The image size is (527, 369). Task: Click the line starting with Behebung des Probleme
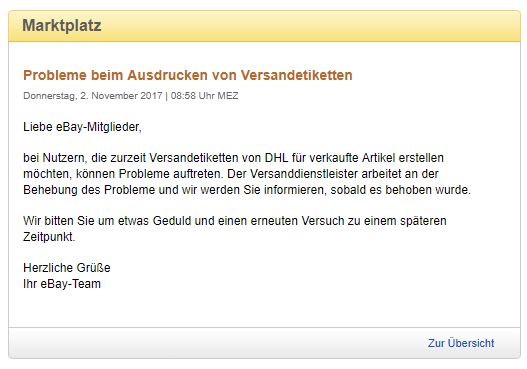click(247, 190)
